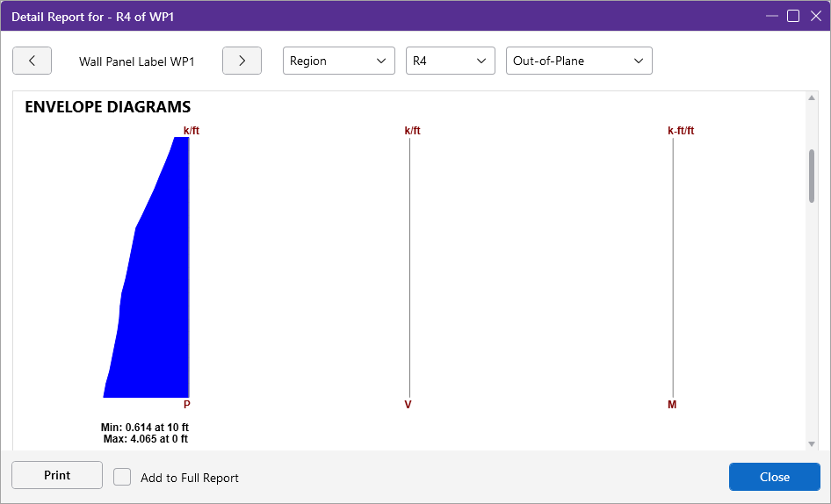831x504 pixels.
Task: Click the ENVELOPE DIAGRAMS heading
Action: pos(107,107)
